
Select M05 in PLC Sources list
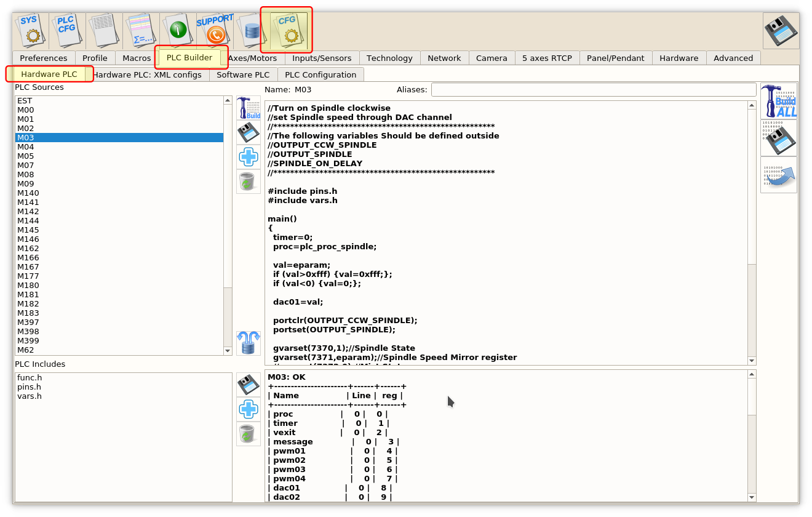pos(26,156)
